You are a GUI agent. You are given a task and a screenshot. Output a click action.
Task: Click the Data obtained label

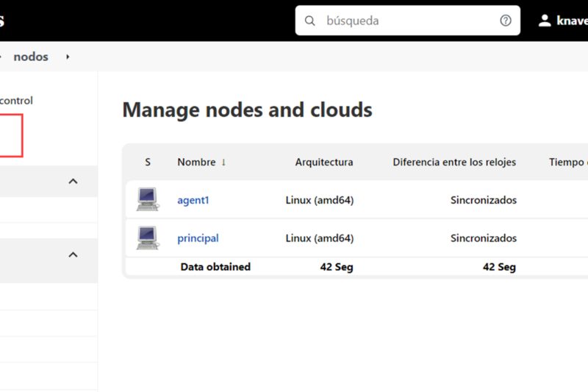coord(215,267)
